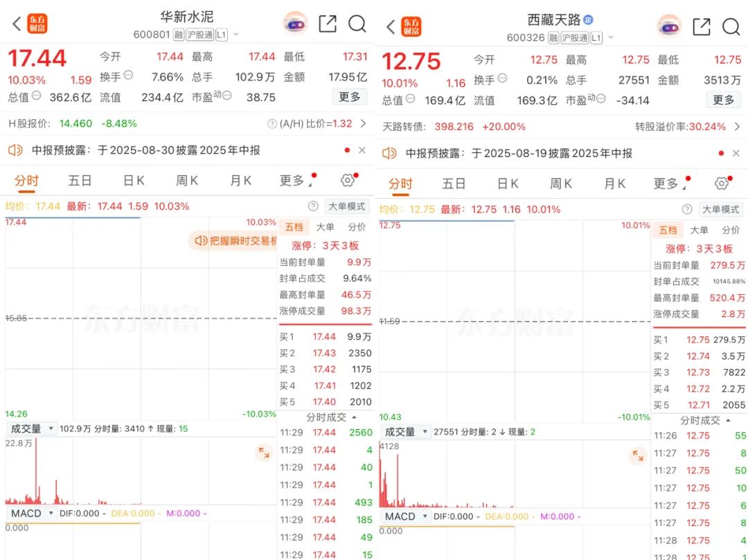748x560 pixels.
Task: Open MACD indicator dropdown on 西藏天路 chart
Action: (405, 516)
